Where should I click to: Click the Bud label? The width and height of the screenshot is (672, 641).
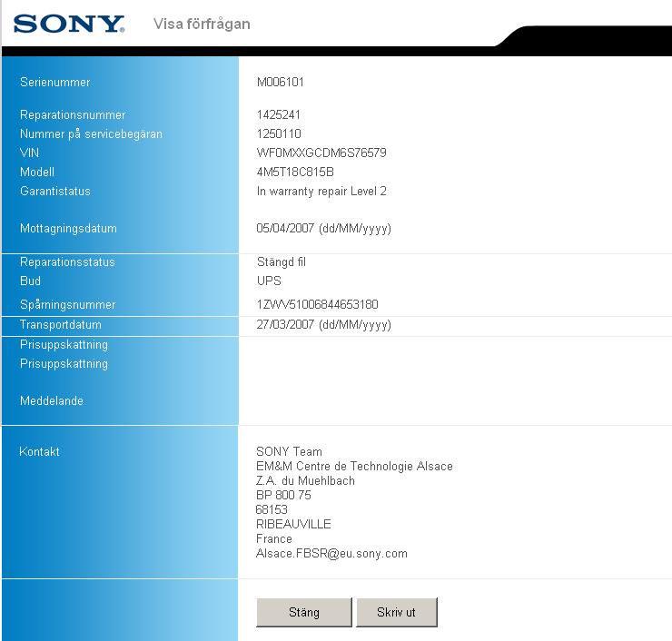coord(30,281)
